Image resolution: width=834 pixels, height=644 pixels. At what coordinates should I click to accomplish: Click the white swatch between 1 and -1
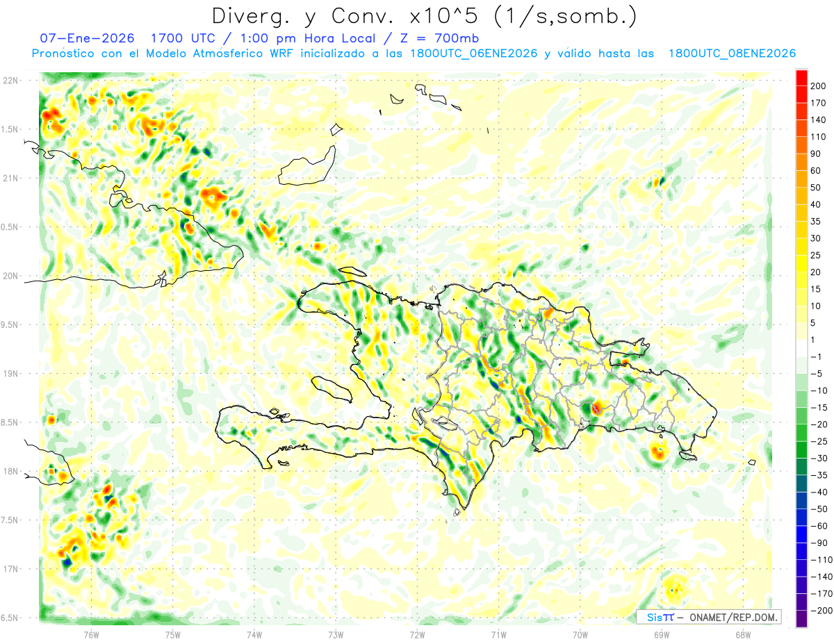click(801, 348)
